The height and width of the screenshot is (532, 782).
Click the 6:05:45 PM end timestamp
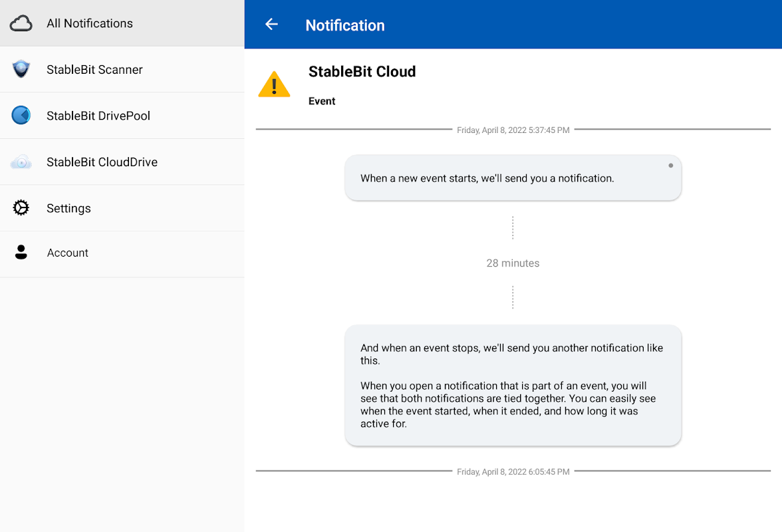coord(513,471)
